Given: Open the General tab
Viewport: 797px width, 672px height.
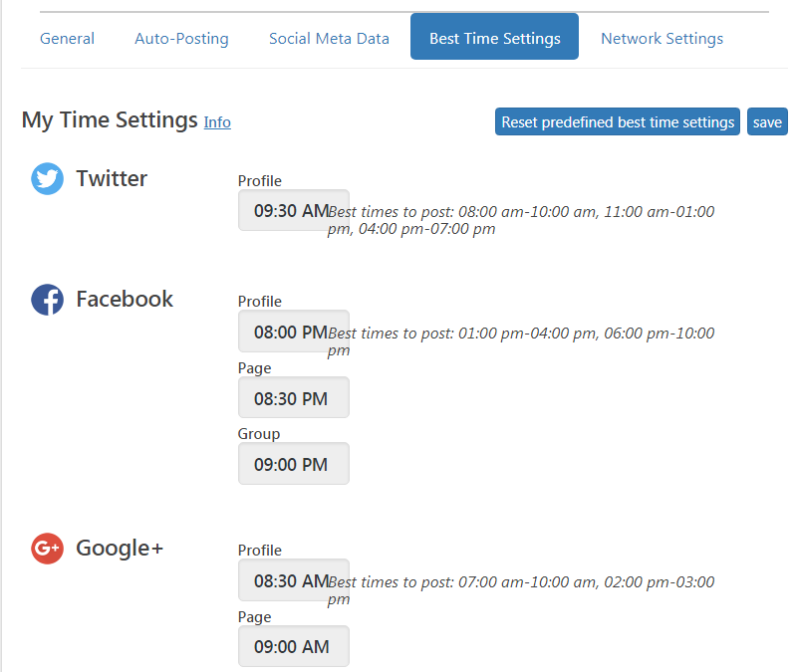Looking at the screenshot, I should 67,39.
